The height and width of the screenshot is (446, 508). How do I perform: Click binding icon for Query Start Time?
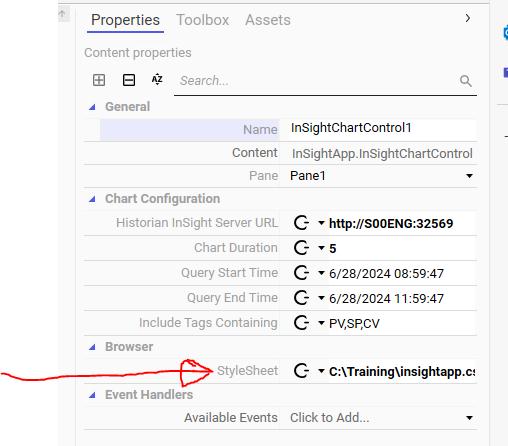point(302,273)
